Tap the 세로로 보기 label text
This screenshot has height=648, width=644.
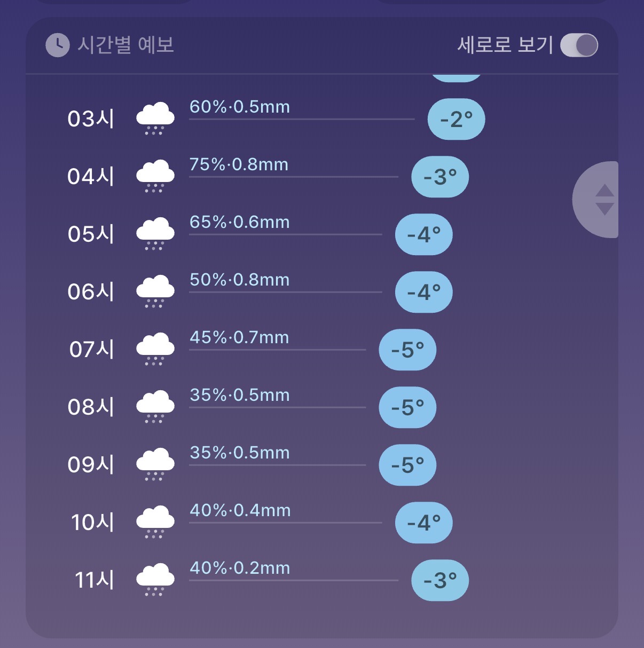pos(505,44)
